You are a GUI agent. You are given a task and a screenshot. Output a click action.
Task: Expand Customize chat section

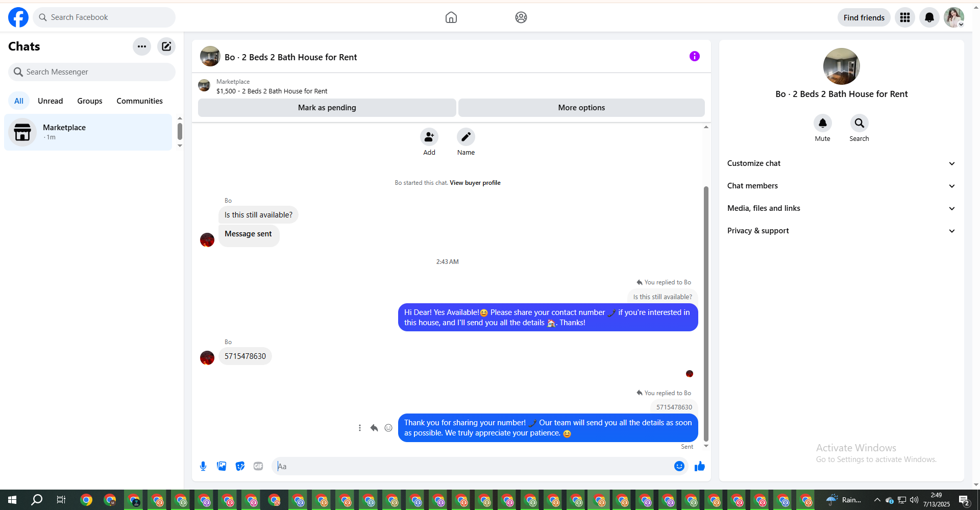pos(841,163)
